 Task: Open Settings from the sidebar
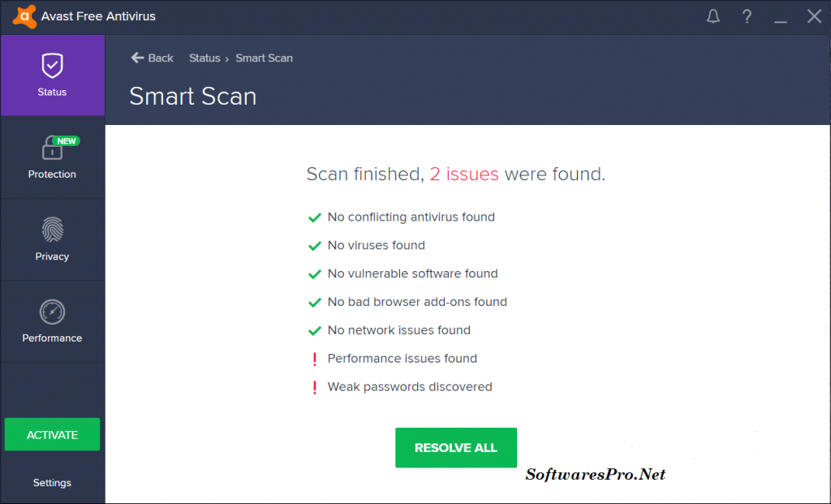tap(51, 482)
